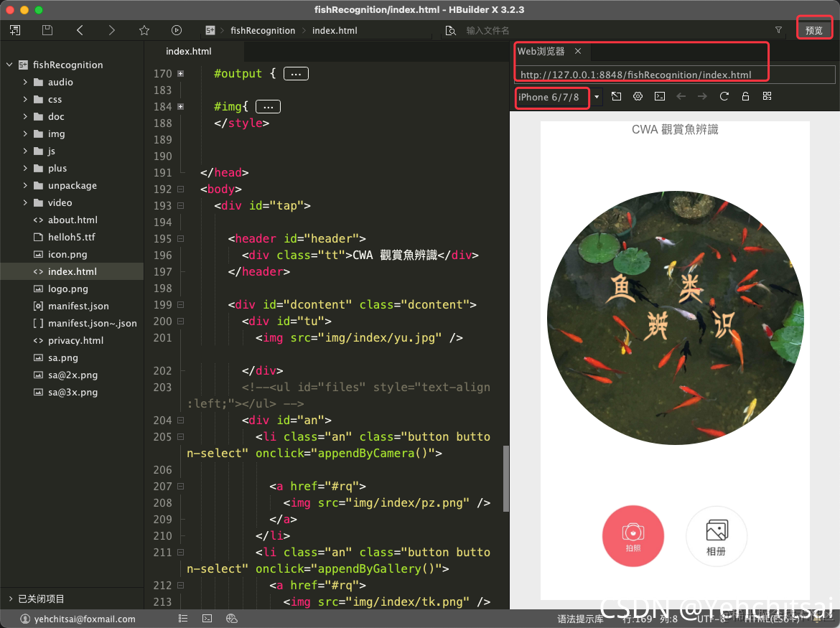The image size is (840, 628).
Task: Expand folded #img CSS block at line 184
Action: tap(180, 107)
